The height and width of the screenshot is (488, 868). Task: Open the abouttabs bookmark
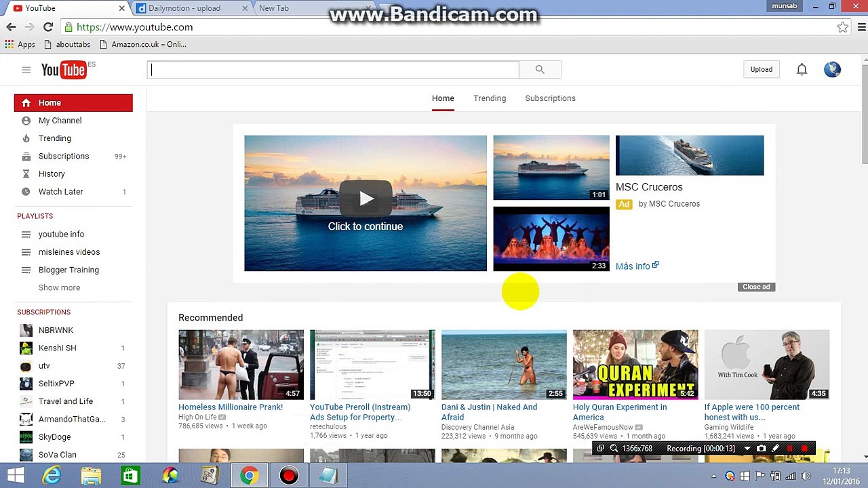click(x=66, y=44)
